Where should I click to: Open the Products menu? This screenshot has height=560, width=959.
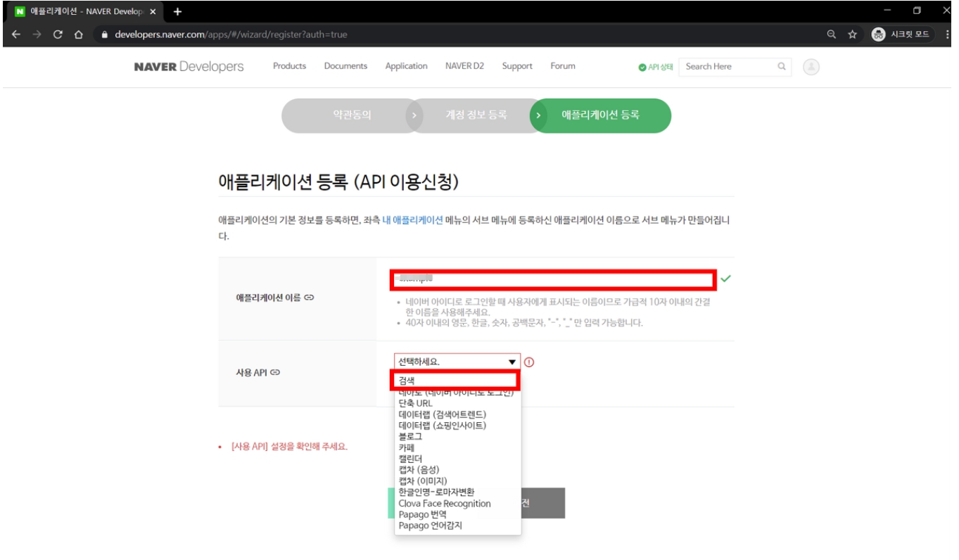pos(289,66)
